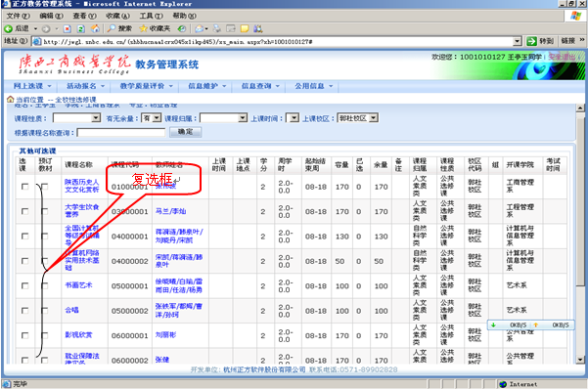This screenshot has width=588, height=389.
Task: Open the 文件(F) menu
Action: [x=18, y=16]
